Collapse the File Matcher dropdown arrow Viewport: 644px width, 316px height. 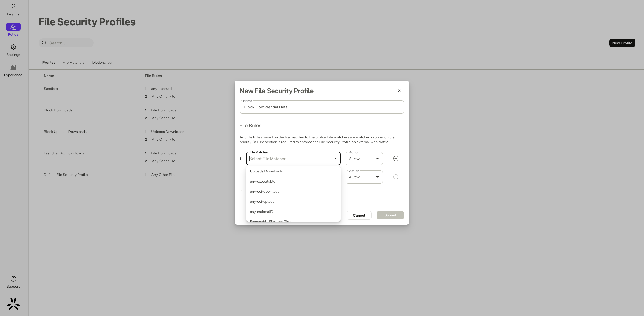pos(335,159)
